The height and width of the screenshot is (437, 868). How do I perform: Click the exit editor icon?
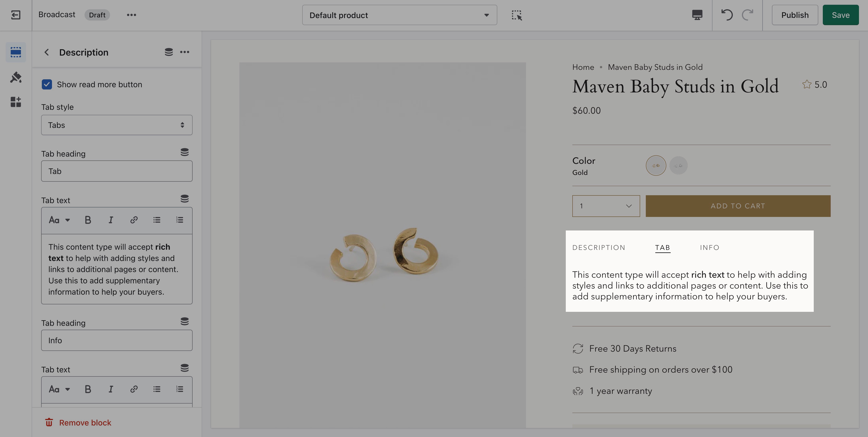[x=16, y=15]
